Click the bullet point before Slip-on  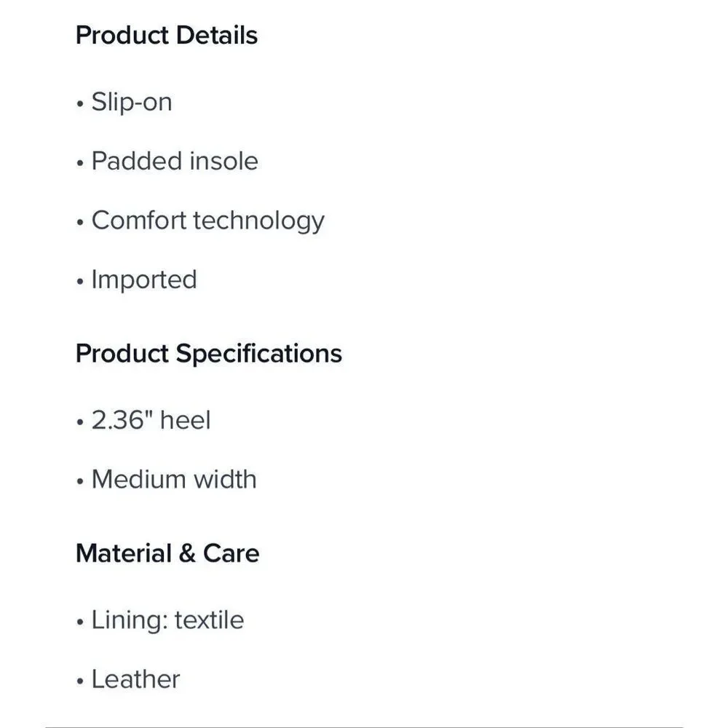pos(80,103)
